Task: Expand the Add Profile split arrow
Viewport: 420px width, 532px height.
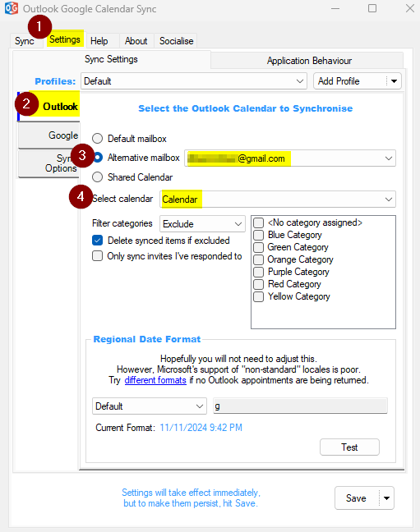Action: 394,81
